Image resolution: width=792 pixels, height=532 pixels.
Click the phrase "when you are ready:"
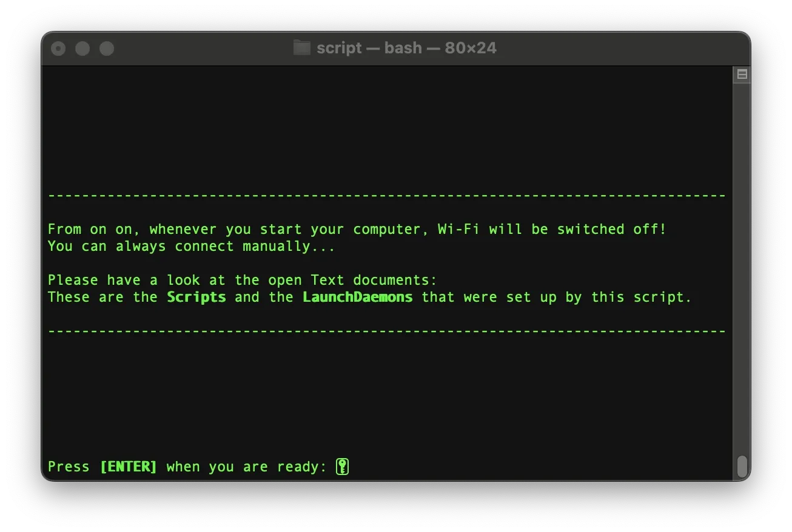247,467
